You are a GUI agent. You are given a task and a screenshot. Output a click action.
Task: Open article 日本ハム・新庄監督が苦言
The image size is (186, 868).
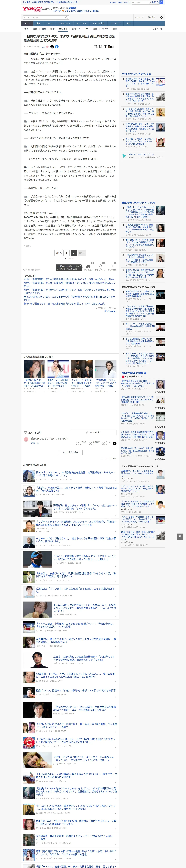[x=84, y=558]
